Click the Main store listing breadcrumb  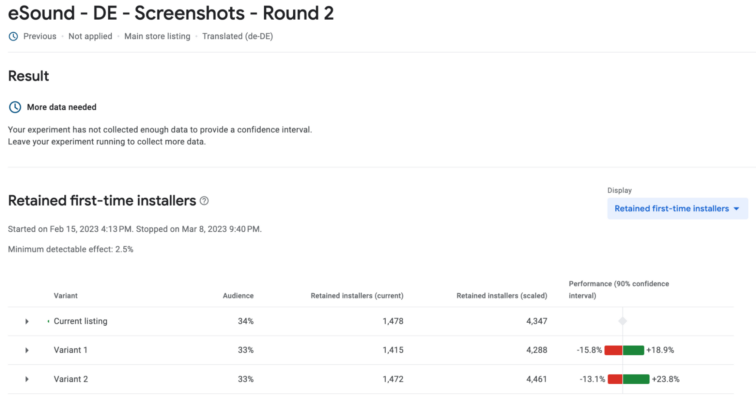(157, 36)
